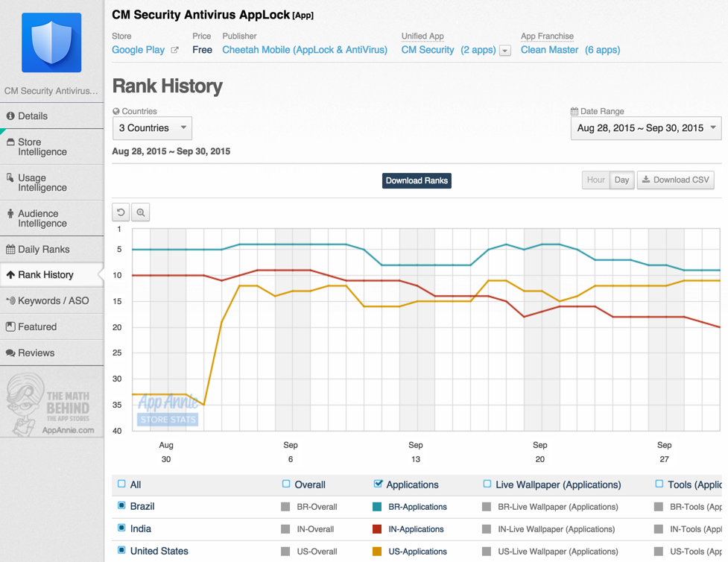
Task: Click the download icon in Download CSV
Action: (x=646, y=180)
